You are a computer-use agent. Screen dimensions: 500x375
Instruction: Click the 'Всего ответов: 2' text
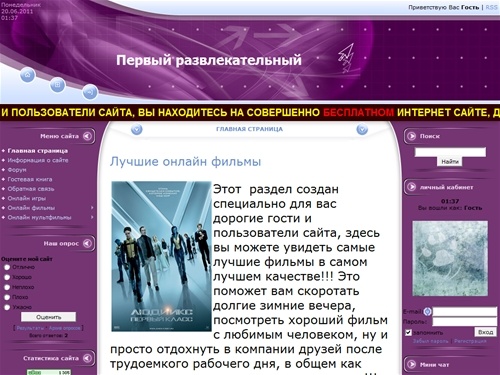point(49,335)
